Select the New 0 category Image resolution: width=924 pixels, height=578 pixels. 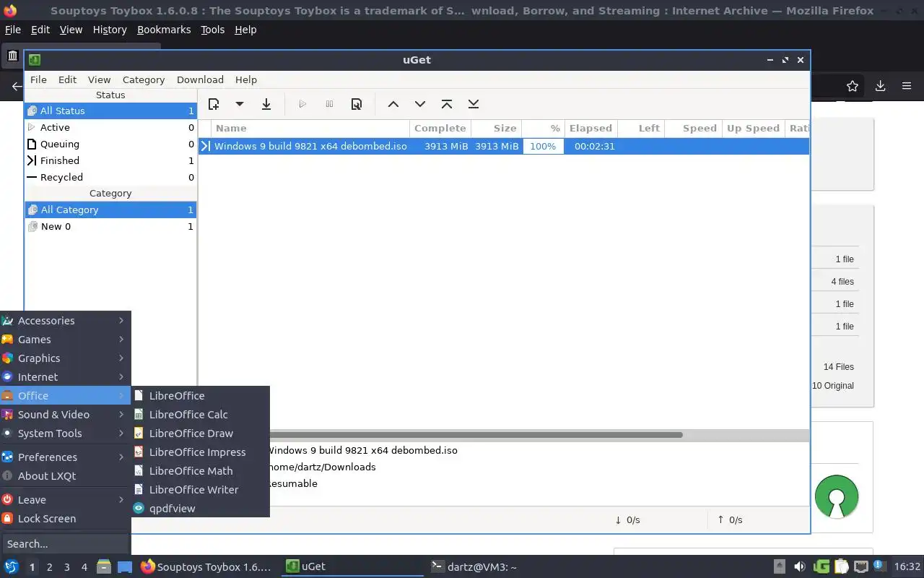110,226
